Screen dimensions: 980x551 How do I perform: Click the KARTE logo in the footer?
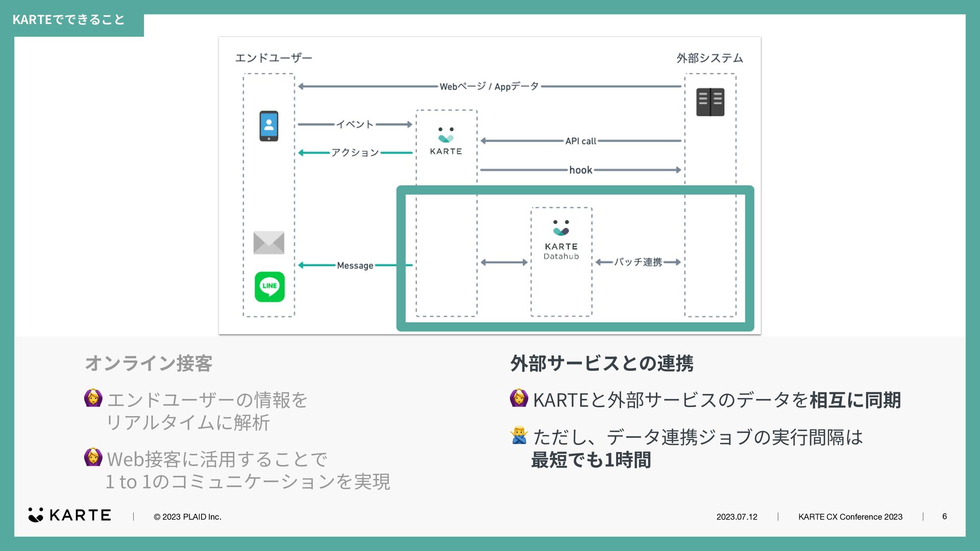point(70,515)
